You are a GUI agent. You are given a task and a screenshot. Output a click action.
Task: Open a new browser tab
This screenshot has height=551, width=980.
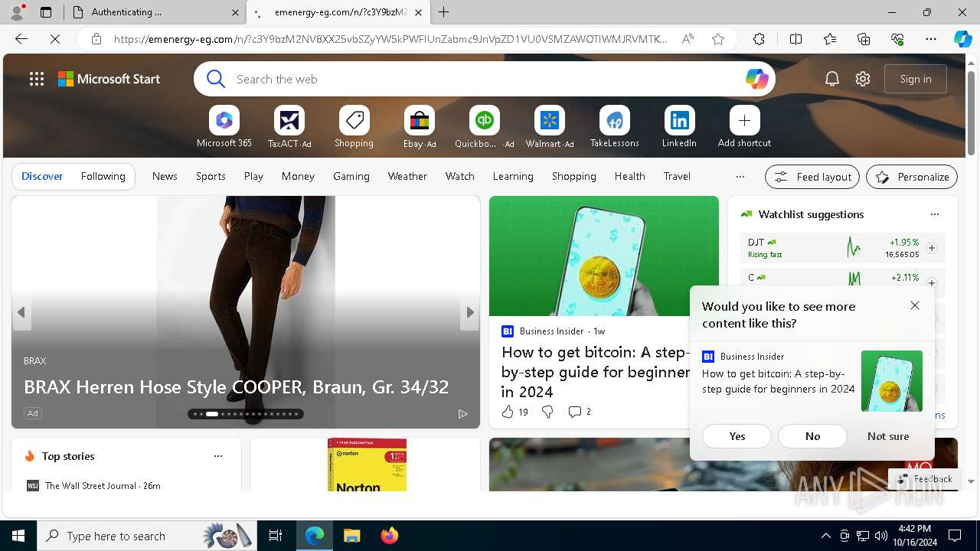pyautogui.click(x=444, y=12)
